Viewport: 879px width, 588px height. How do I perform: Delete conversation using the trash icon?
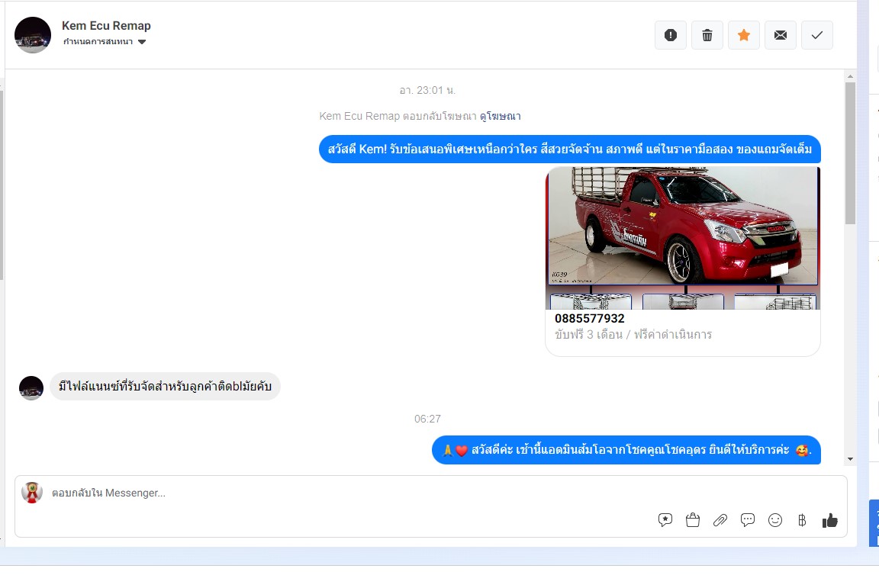[707, 35]
